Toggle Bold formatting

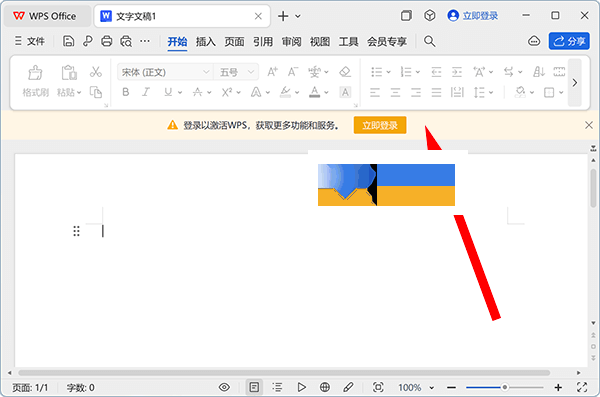point(126,92)
